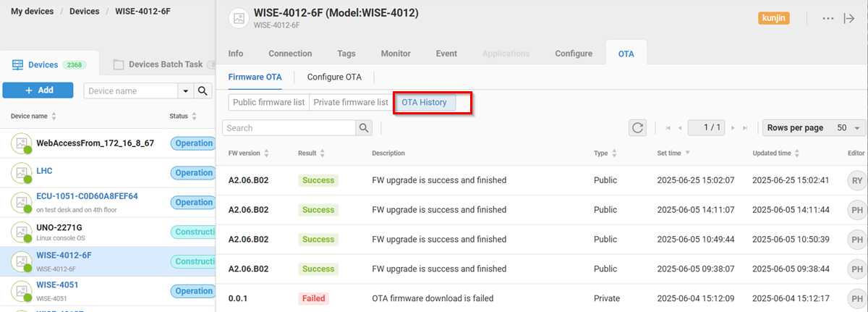
Task: Click the collapse panel arrow icon
Action: [849, 18]
